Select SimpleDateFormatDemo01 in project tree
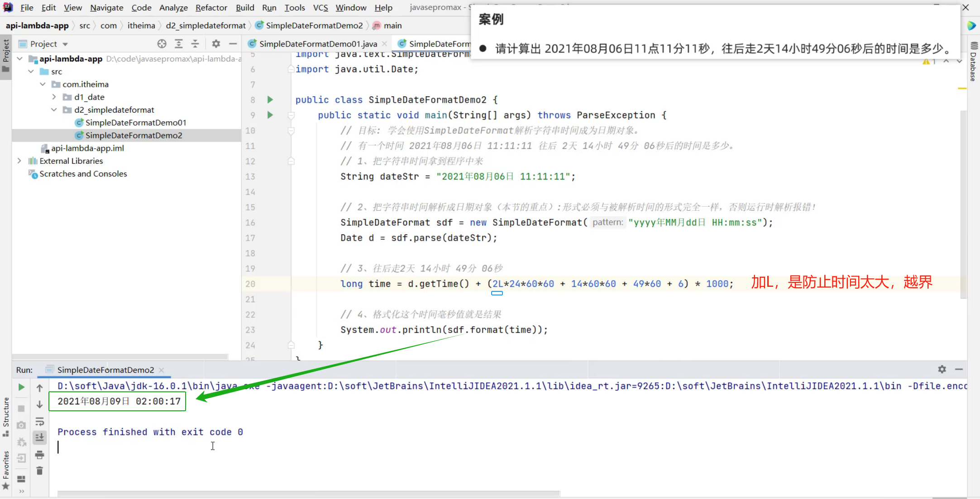Screen dimensions: 980x499 pos(135,123)
